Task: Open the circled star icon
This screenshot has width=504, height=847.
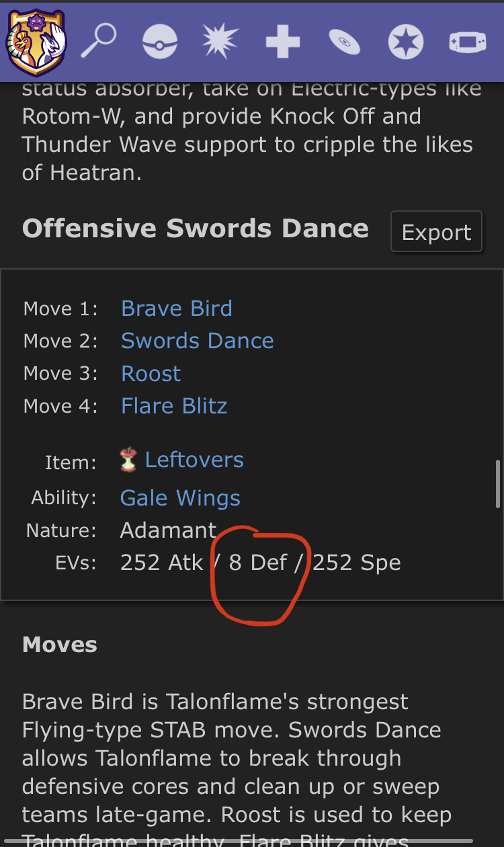Action: (406, 42)
